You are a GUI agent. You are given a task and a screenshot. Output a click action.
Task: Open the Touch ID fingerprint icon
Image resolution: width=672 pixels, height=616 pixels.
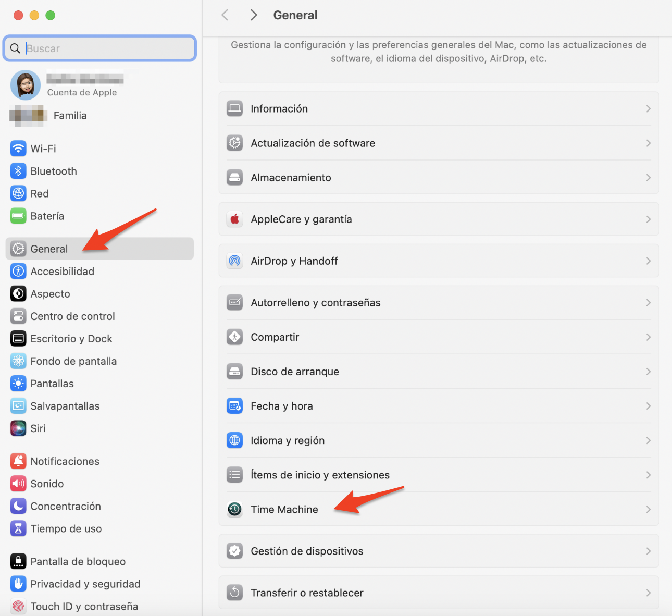18,606
